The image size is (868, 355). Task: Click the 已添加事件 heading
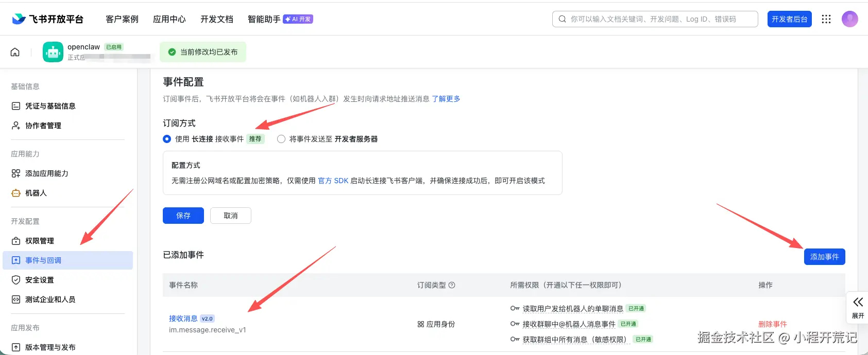click(183, 255)
